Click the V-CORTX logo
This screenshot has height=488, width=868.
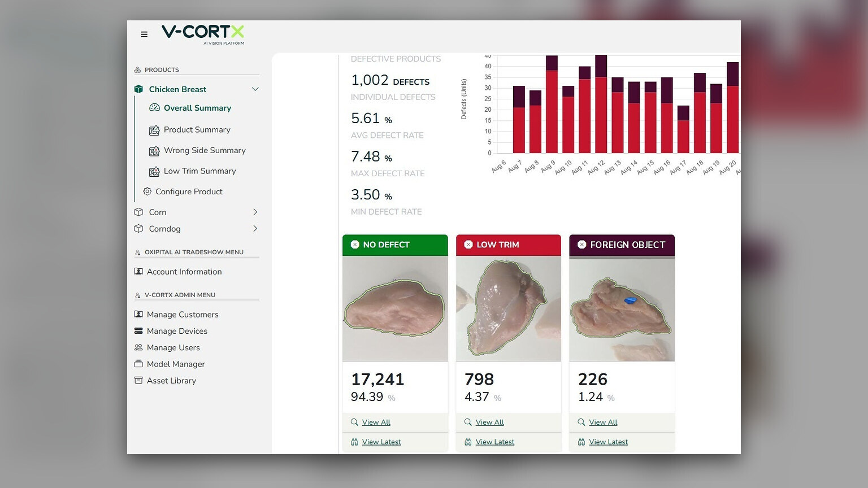pyautogui.click(x=203, y=34)
